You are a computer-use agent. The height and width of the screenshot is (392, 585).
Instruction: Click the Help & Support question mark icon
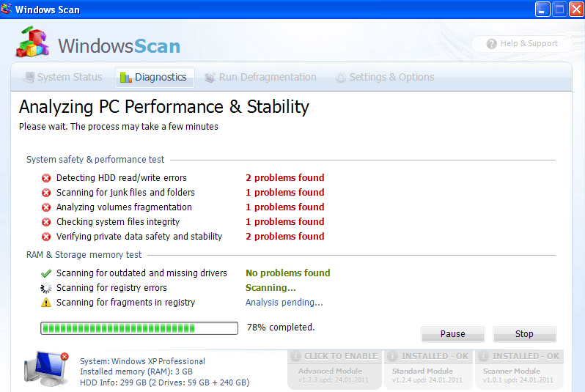(492, 44)
